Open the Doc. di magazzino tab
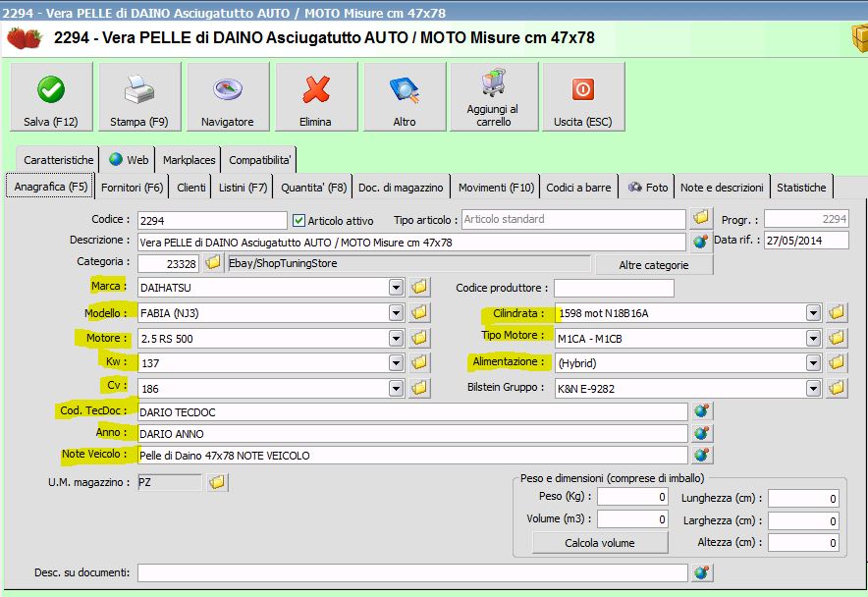Image resolution: width=868 pixels, height=597 pixels. pyautogui.click(x=401, y=188)
